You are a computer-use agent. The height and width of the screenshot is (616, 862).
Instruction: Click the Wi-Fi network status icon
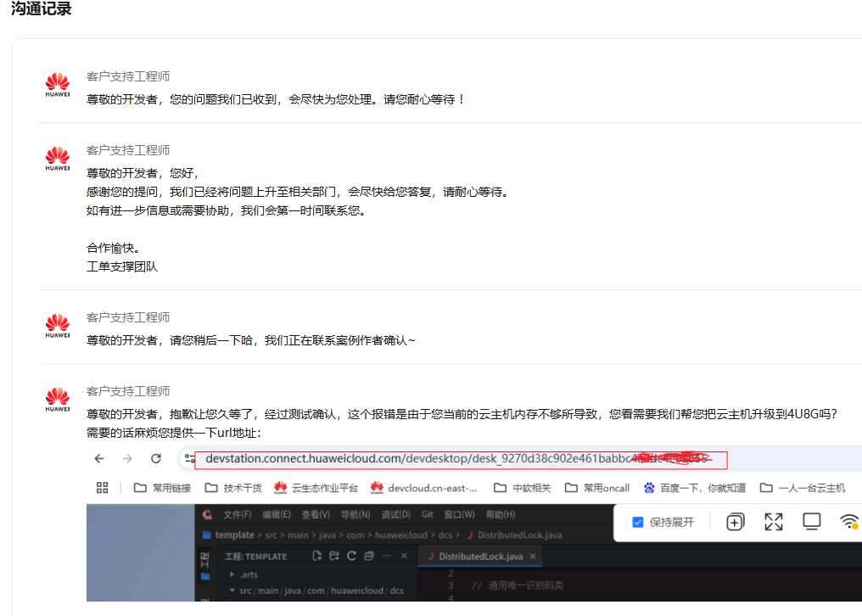click(x=849, y=522)
